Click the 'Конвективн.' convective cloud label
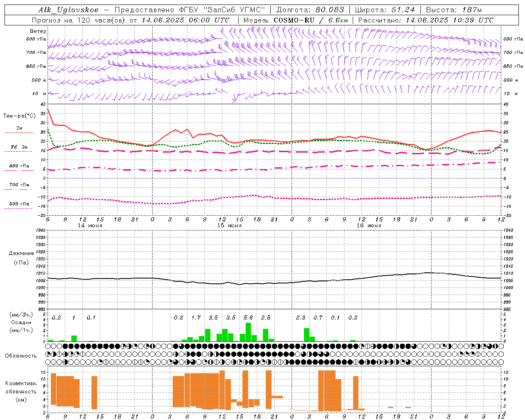Image resolution: width=525 pixels, height=420 pixels. tap(21, 383)
